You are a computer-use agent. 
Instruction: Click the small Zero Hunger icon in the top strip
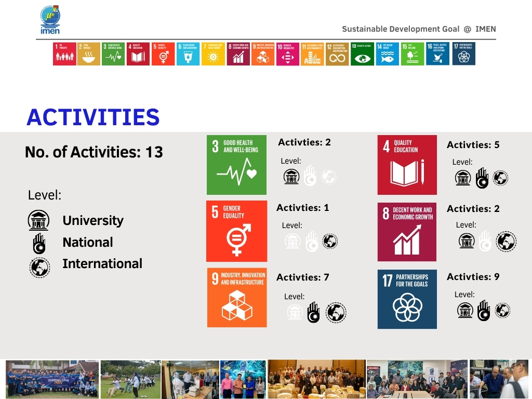(x=89, y=54)
